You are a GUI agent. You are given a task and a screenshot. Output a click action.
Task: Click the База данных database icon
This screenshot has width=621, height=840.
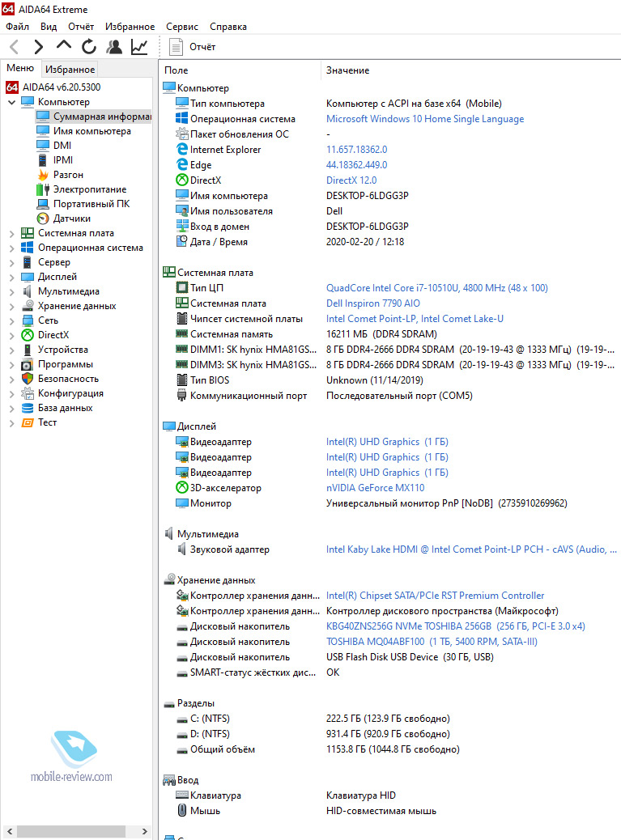click(28, 408)
